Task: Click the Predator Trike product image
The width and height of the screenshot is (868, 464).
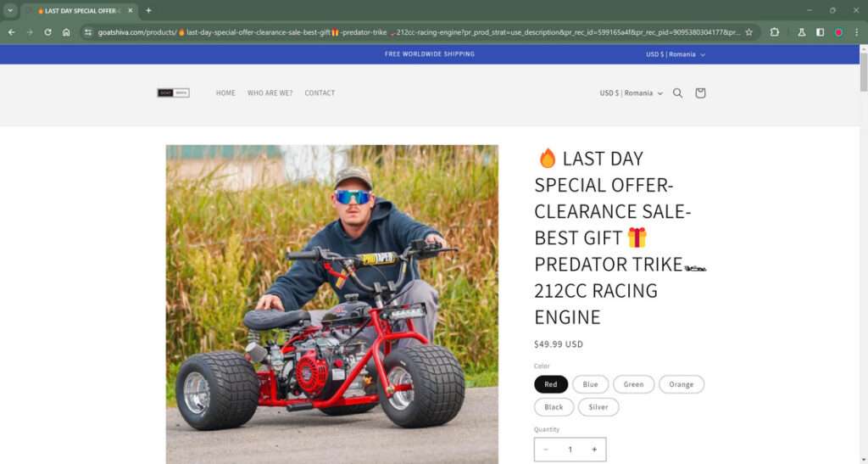Action: click(332, 305)
